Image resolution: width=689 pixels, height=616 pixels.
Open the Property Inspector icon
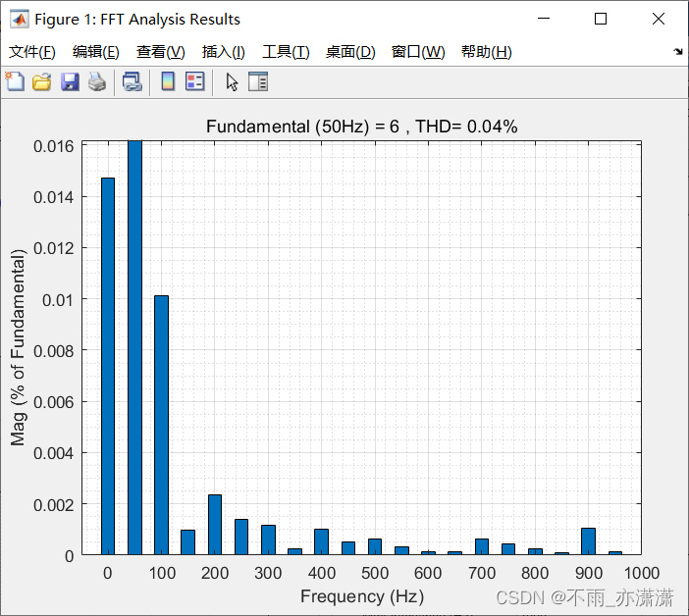click(258, 81)
